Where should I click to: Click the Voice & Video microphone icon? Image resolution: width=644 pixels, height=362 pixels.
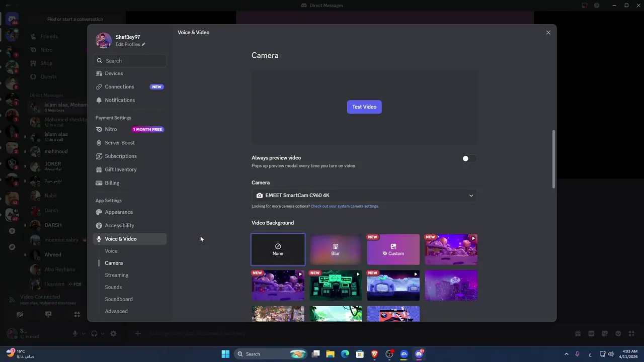[x=99, y=239]
